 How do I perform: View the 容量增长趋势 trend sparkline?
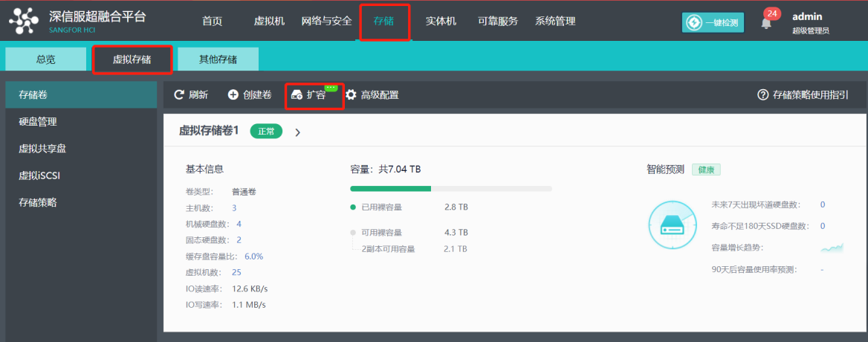click(x=832, y=248)
